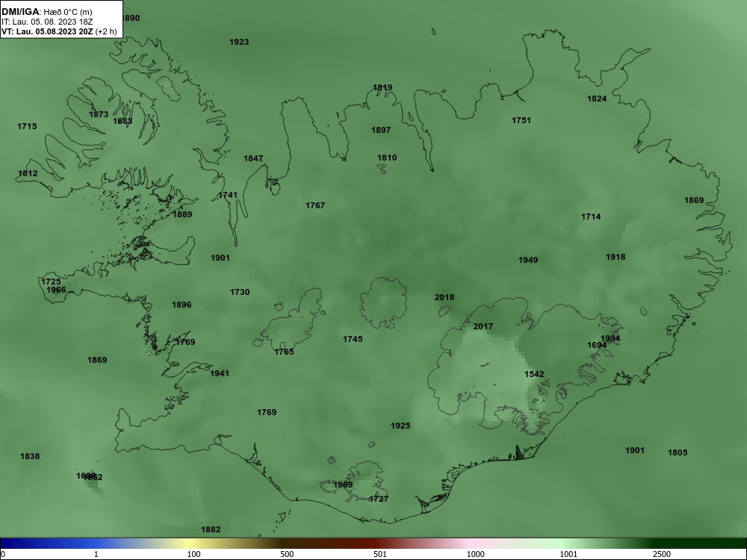Image resolution: width=747 pixels, height=560 pixels.
Task: Click the 1923 value north of Iceland
Action: pos(239,42)
